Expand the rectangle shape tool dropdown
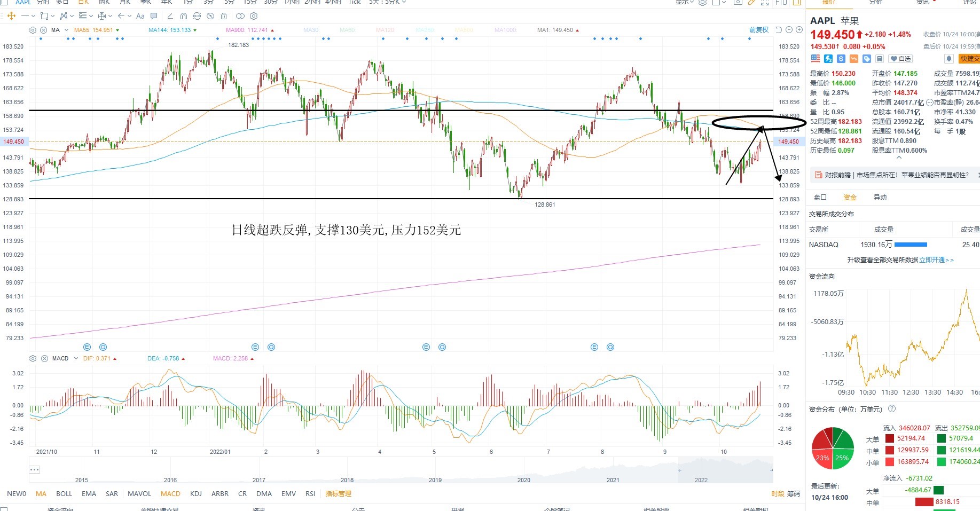 (52, 16)
